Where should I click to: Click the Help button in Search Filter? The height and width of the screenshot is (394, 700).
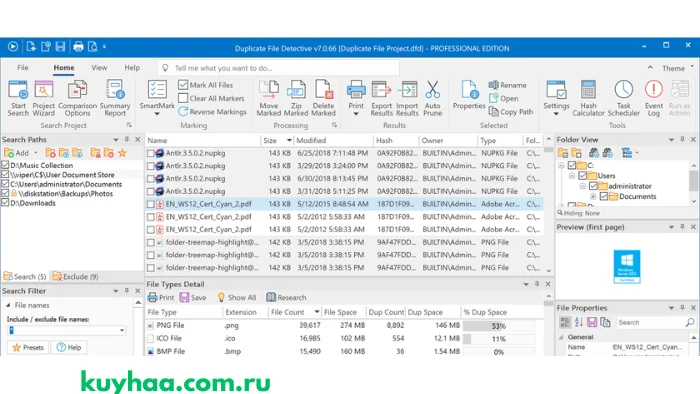pos(69,347)
